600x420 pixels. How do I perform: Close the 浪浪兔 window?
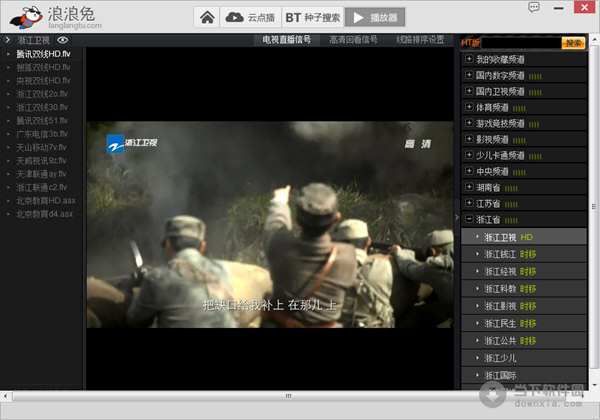(584, 7)
